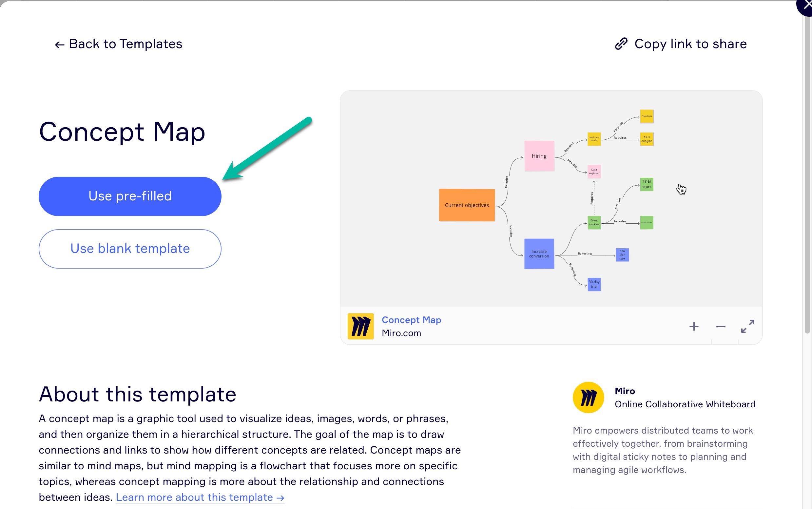
Task: Click the orange Current objectives color block
Action: click(x=467, y=205)
